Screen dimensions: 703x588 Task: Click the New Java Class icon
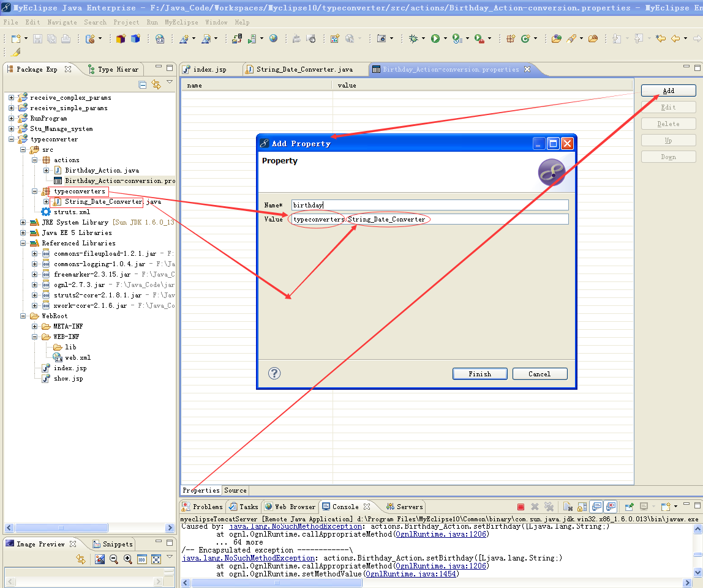525,39
